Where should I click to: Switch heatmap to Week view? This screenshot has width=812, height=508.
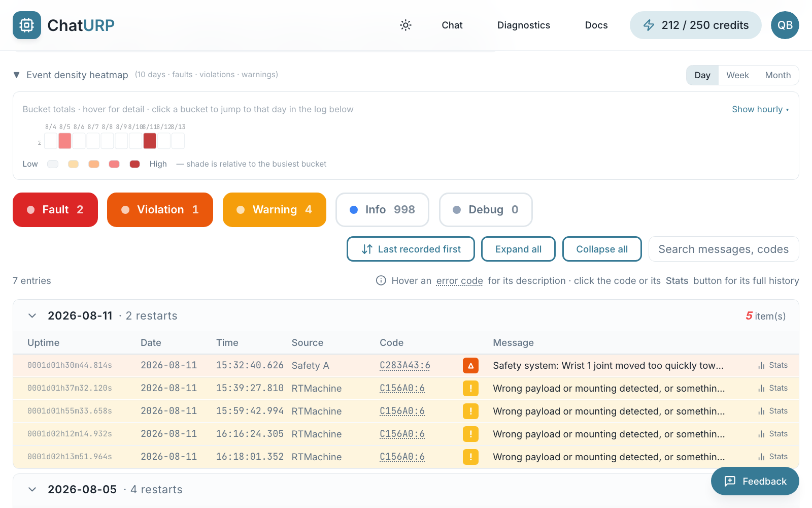coord(737,75)
